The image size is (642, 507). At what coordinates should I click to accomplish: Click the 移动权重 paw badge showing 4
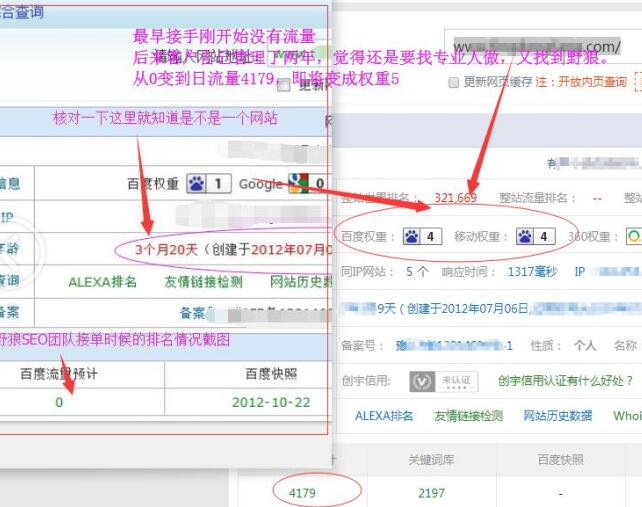click(535, 237)
